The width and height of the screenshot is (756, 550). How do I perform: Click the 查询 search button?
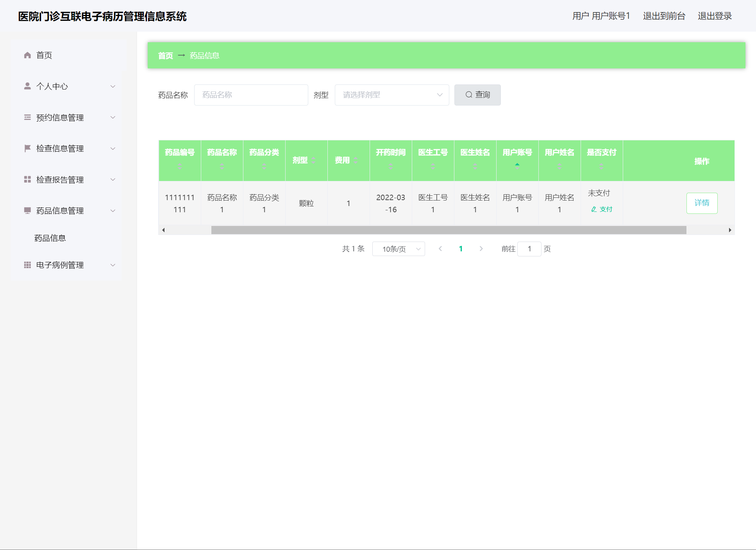pyautogui.click(x=477, y=95)
